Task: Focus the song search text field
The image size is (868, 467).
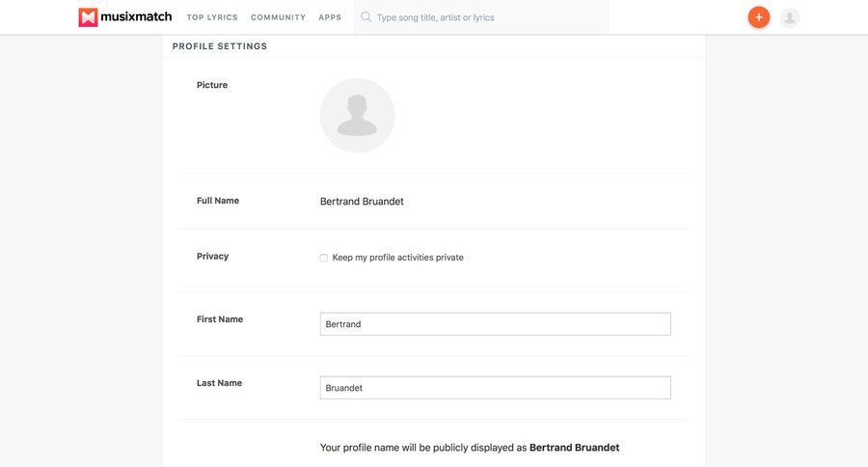Action: tap(487, 17)
